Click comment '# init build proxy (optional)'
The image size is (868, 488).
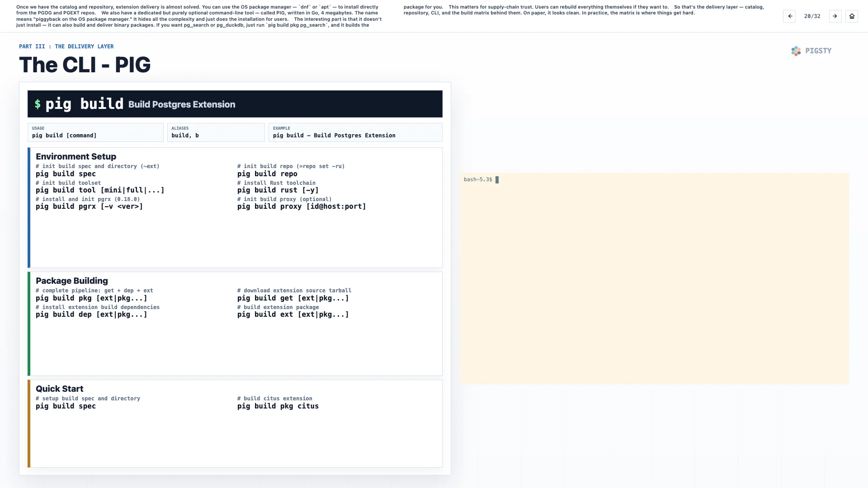coord(284,199)
